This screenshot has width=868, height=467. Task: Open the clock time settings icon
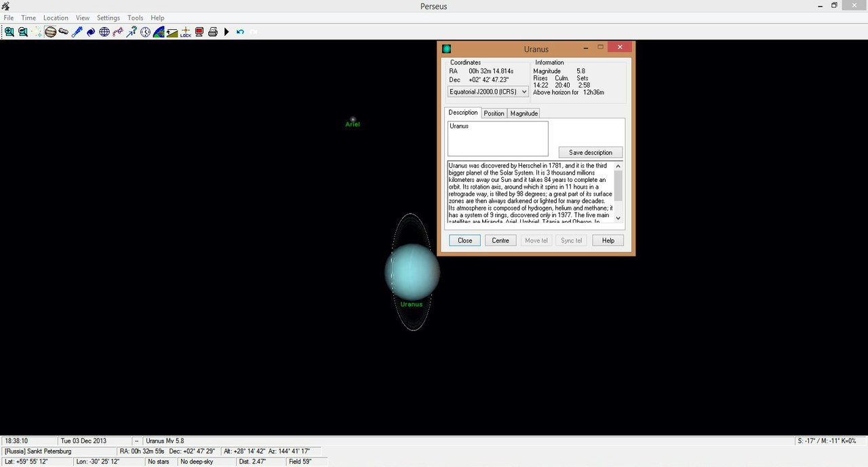(x=145, y=32)
